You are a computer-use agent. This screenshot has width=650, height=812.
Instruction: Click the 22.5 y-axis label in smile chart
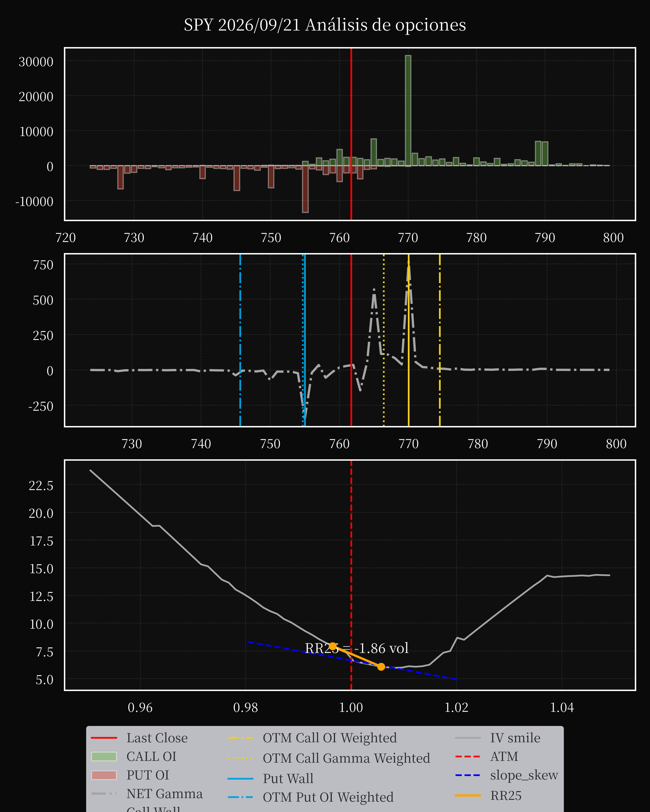[x=41, y=486]
